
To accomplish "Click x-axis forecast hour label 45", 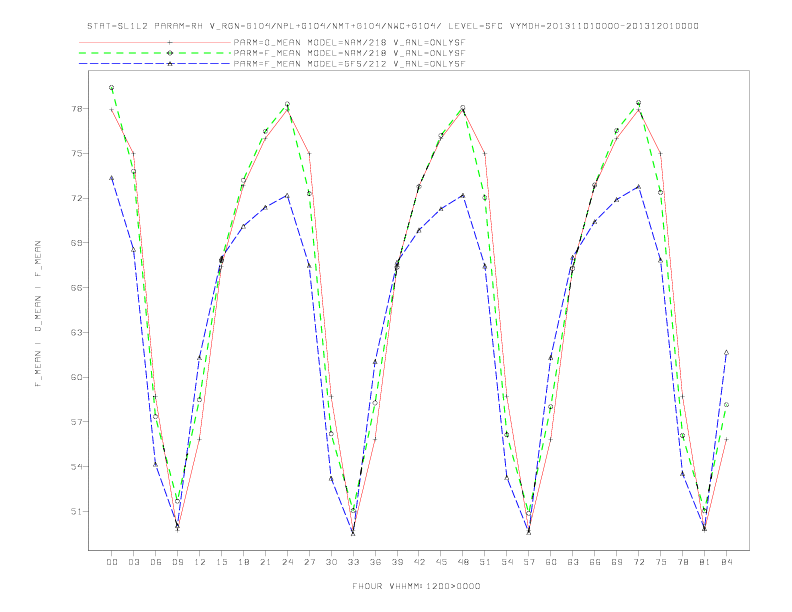I will coord(441,562).
